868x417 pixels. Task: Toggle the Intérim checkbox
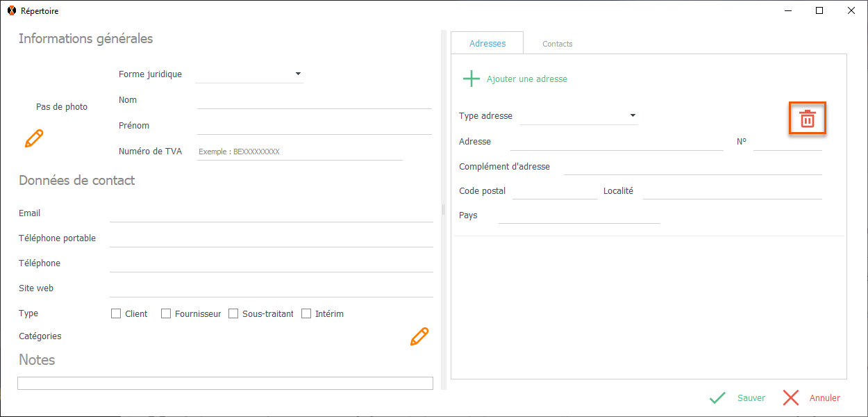pos(306,313)
